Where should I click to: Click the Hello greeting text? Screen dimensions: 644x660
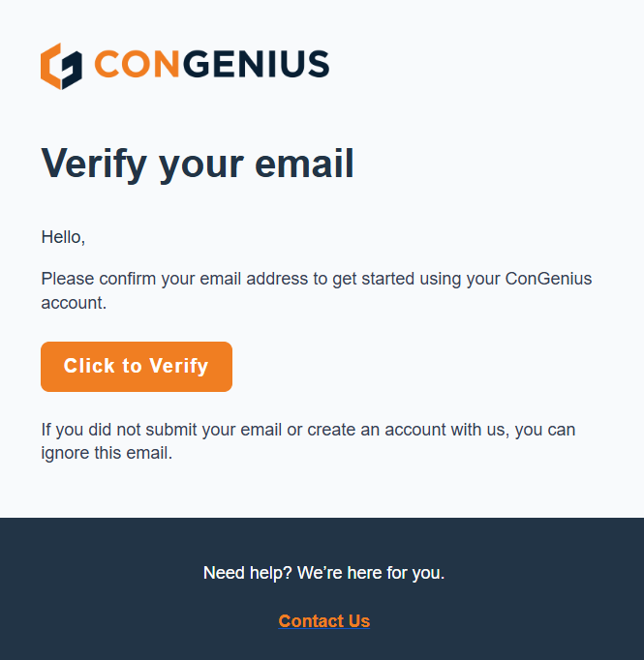[x=63, y=237]
